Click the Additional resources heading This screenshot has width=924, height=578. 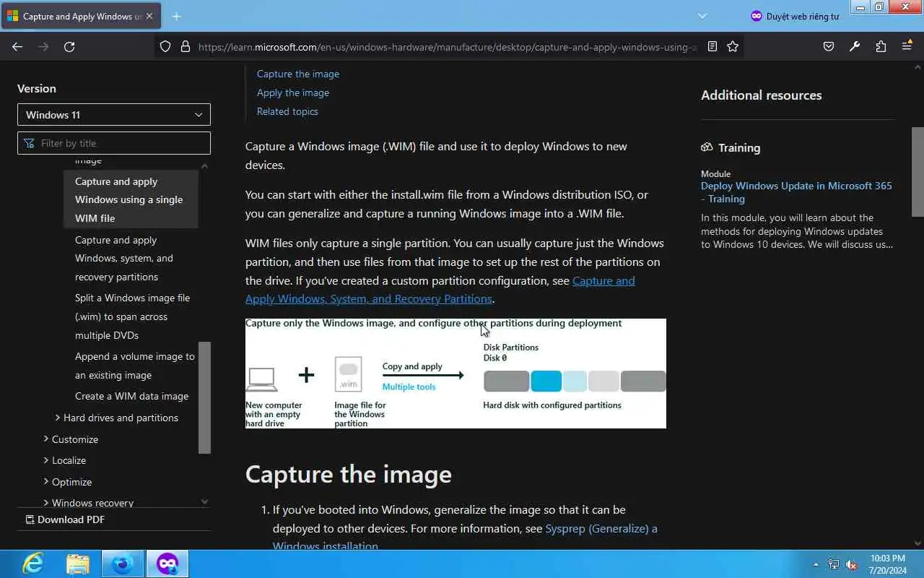(x=762, y=95)
